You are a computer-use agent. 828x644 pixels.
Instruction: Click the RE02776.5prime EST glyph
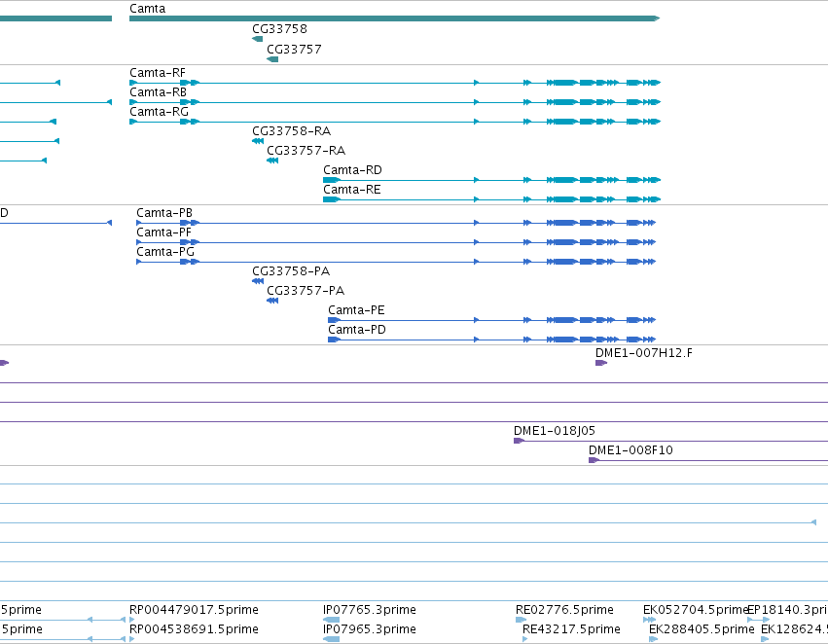[522, 620]
